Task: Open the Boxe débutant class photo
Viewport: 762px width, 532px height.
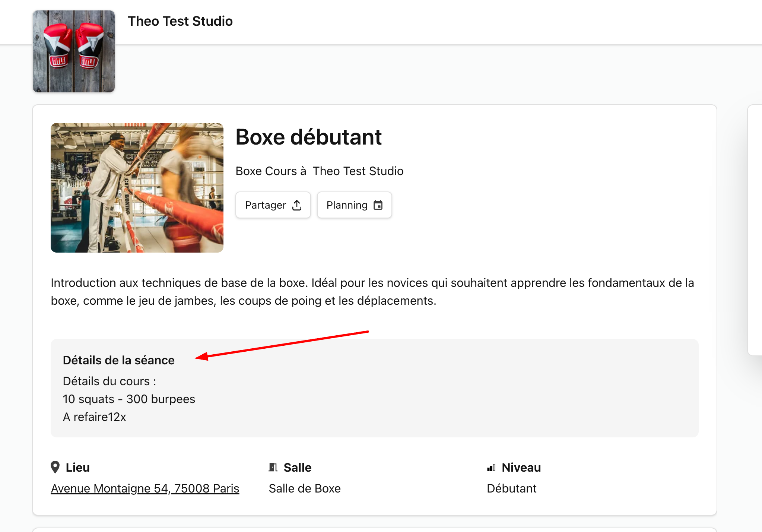Action: tap(137, 188)
